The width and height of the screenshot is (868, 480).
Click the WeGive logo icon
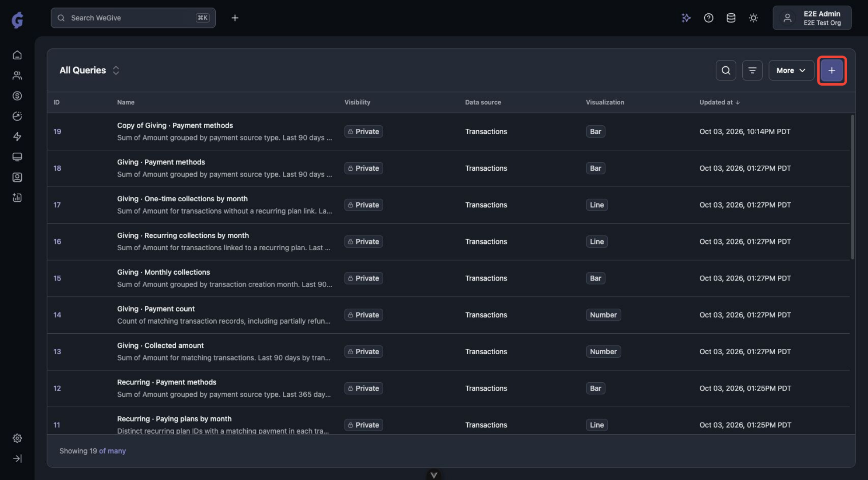[17, 20]
